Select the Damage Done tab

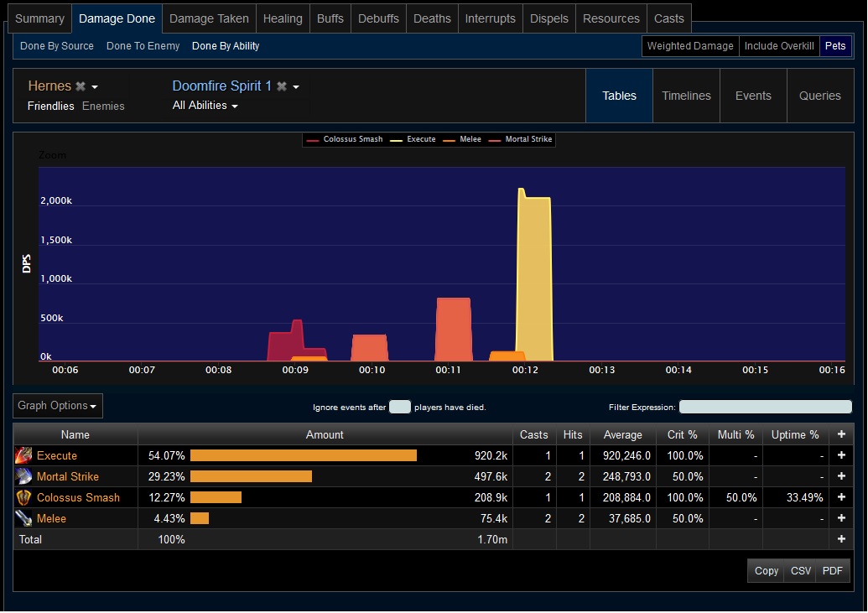pyautogui.click(x=117, y=18)
